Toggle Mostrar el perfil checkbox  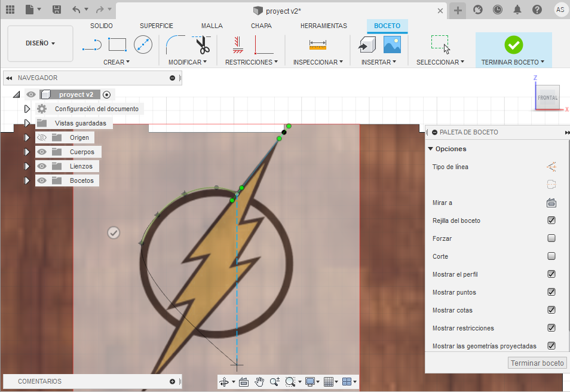pyautogui.click(x=551, y=274)
